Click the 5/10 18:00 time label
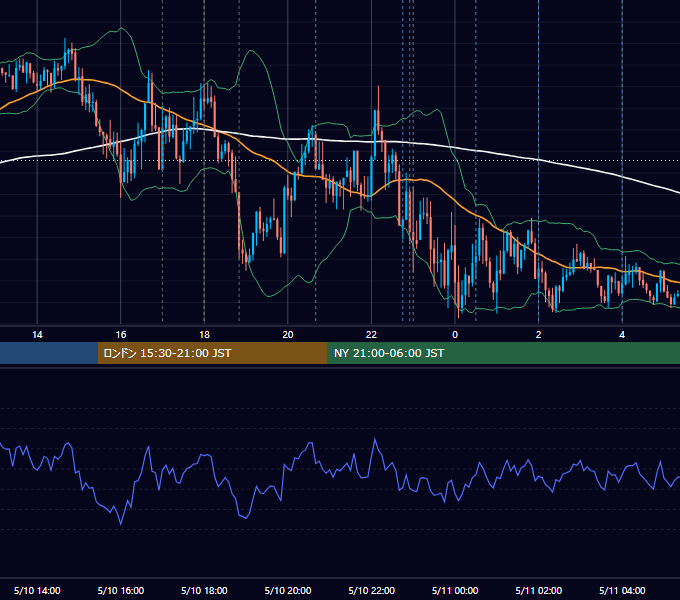Viewport: 680px width, 600px height. (204, 590)
